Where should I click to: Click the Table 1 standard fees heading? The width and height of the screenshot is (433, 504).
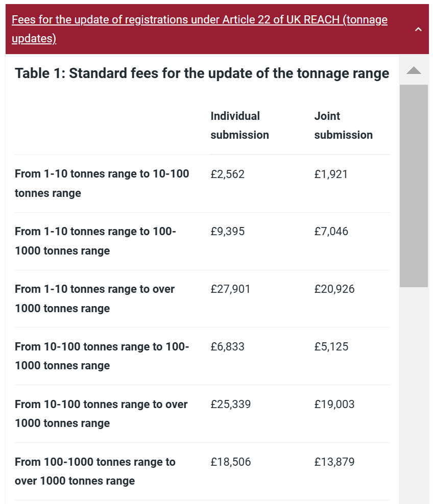pyautogui.click(x=202, y=73)
